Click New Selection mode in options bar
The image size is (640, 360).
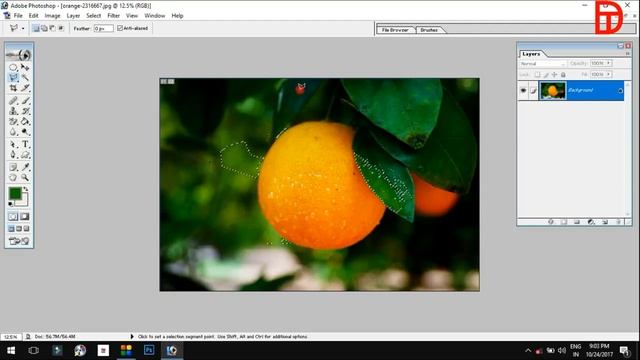(x=36, y=28)
